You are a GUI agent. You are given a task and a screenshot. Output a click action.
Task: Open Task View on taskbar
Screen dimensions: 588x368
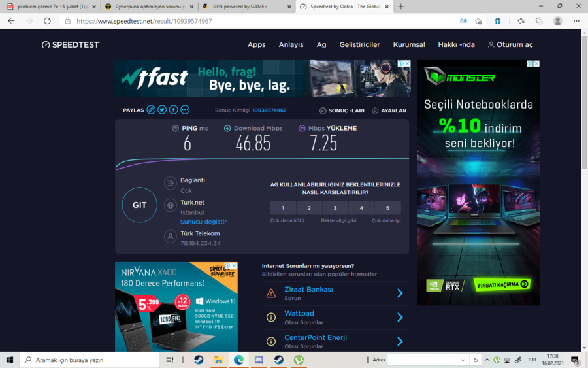coord(169,360)
